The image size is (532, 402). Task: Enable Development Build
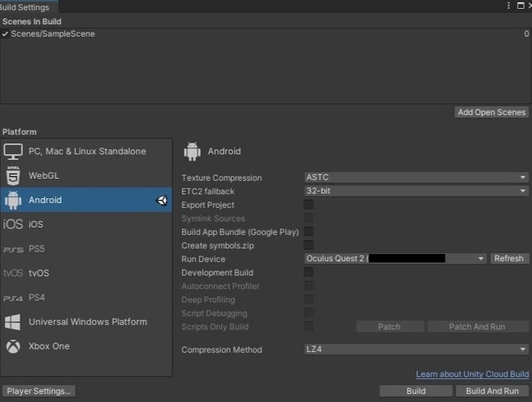309,272
